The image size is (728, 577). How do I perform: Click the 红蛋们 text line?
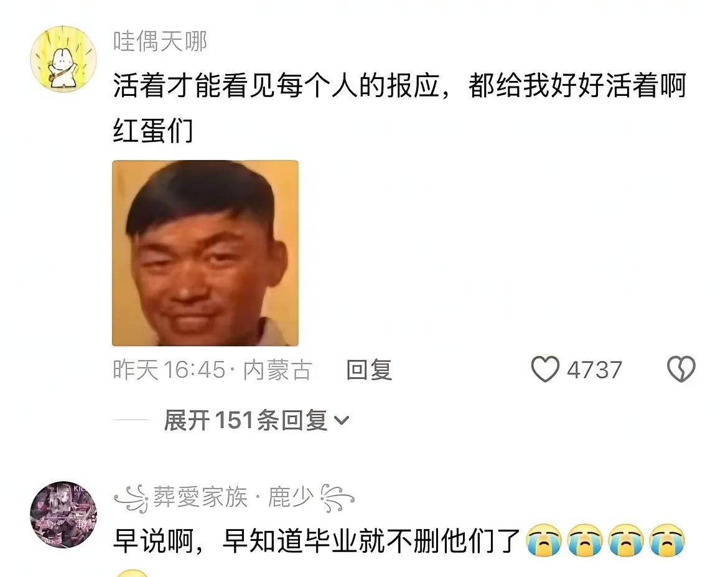pyautogui.click(x=152, y=130)
